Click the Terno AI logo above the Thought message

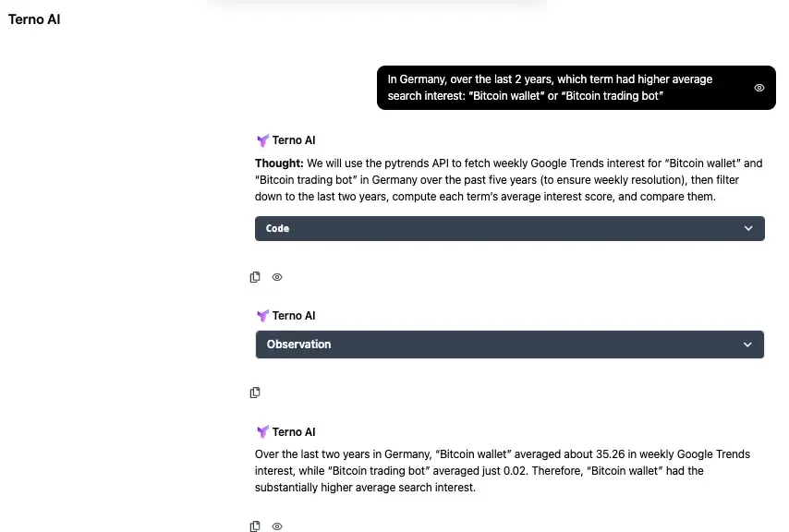(x=262, y=140)
